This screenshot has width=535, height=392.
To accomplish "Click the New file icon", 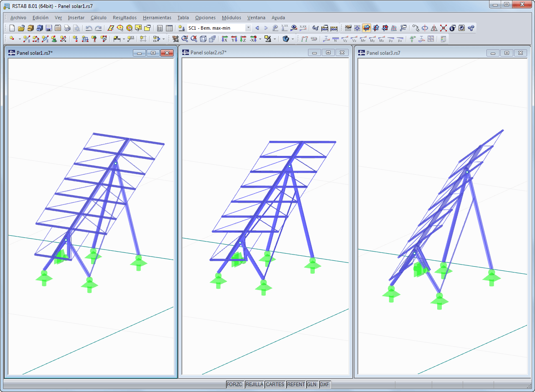I will pos(12,28).
